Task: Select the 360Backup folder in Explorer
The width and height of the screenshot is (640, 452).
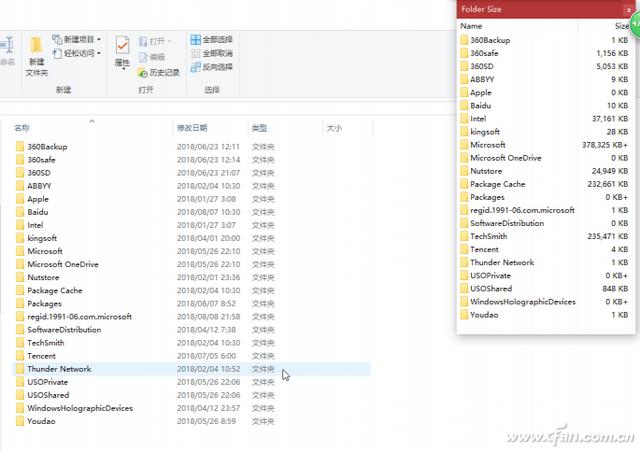Action: pos(42,147)
